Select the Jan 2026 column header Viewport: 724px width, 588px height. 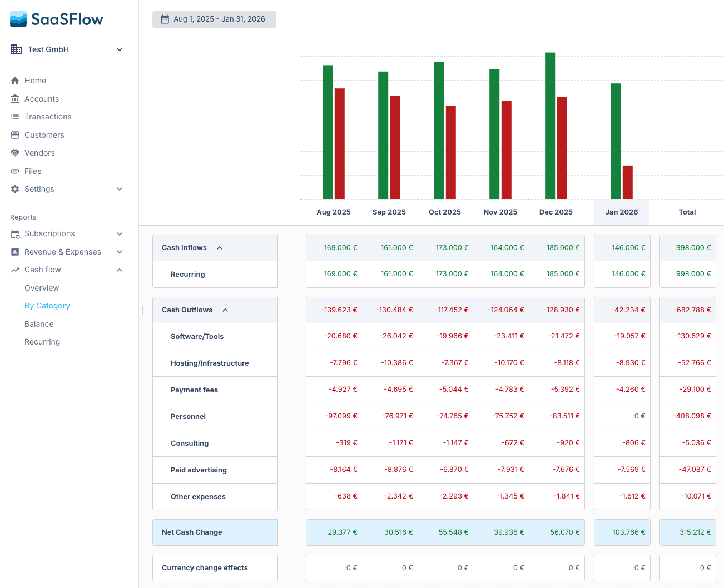point(621,212)
